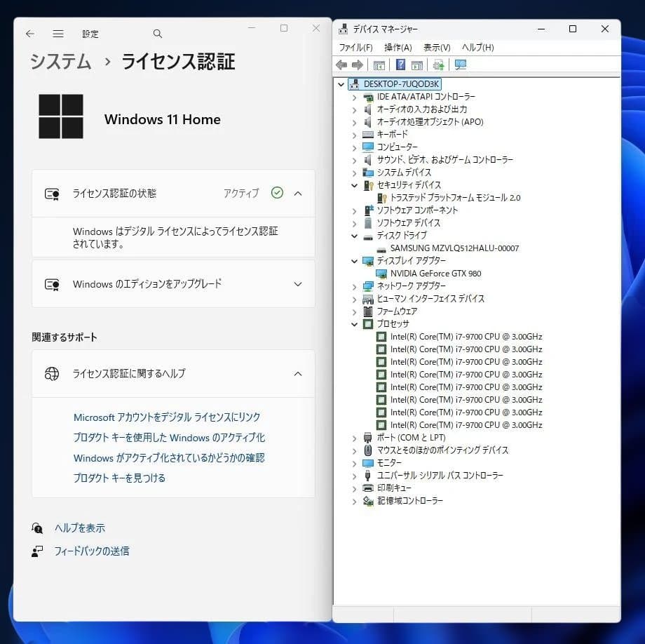The height and width of the screenshot is (644, 645).
Task: Click the Back navigation arrow in Device Manager
Action: tap(341, 65)
